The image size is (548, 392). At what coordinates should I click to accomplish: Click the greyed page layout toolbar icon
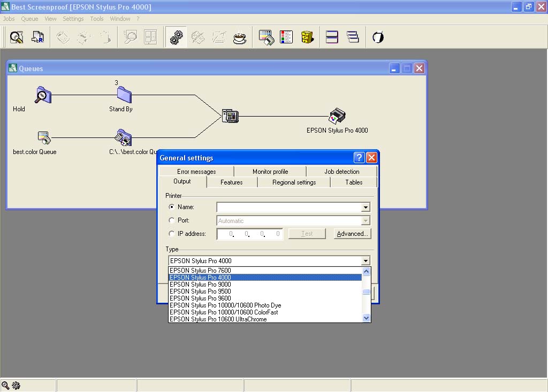[x=150, y=37]
